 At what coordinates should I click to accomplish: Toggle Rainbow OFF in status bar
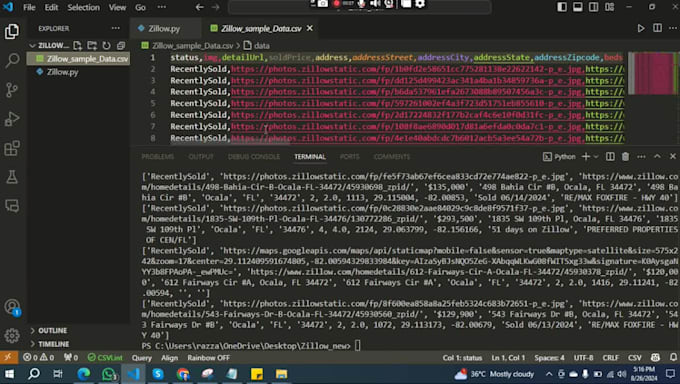coord(209,358)
